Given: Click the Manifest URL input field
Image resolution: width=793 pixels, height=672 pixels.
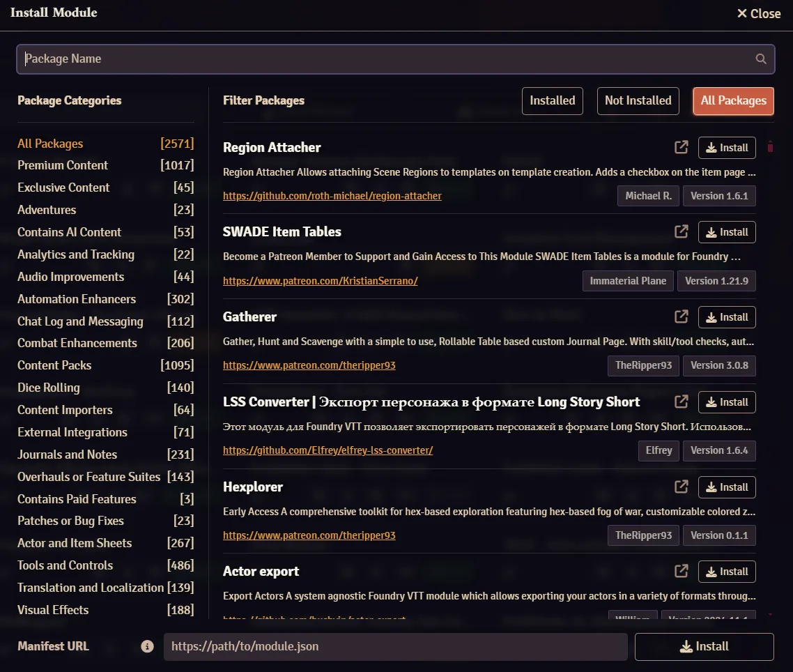Looking at the screenshot, I should [x=396, y=647].
